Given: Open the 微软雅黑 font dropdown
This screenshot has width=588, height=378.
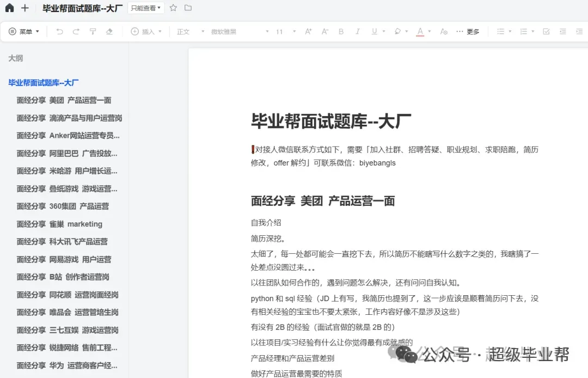Looking at the screenshot, I should 240,32.
